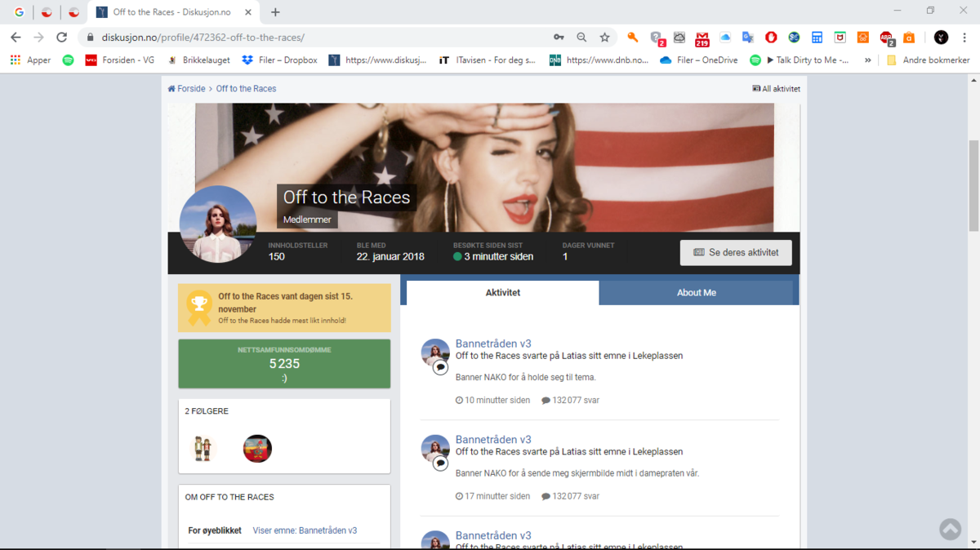Viewport: 980px width, 550px height.
Task: Click the Medlemmer group label
Action: [306, 220]
